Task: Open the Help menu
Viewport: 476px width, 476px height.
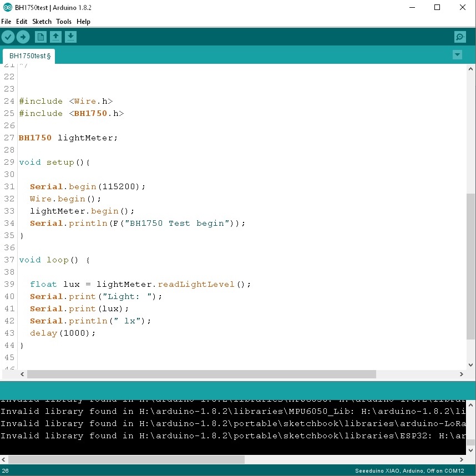Action: tap(83, 22)
